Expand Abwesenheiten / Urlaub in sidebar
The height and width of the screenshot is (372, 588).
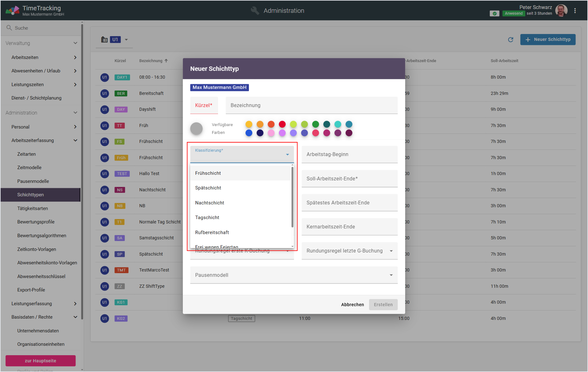(75, 71)
